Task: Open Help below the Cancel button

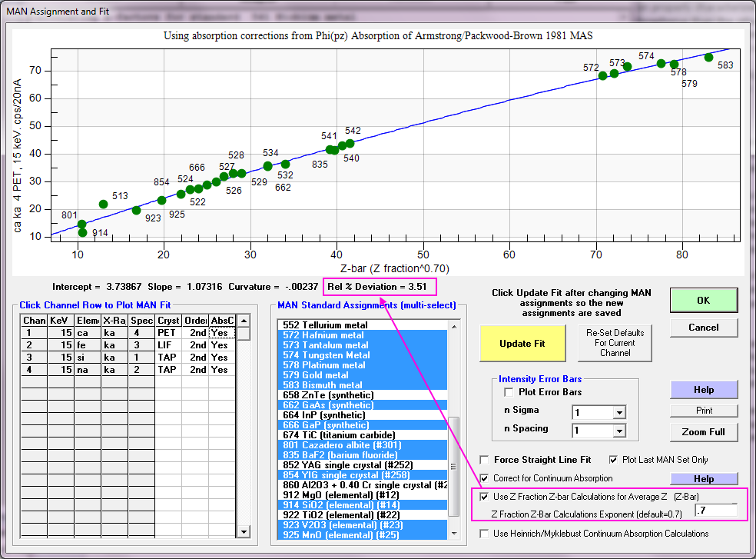Action: [703, 389]
